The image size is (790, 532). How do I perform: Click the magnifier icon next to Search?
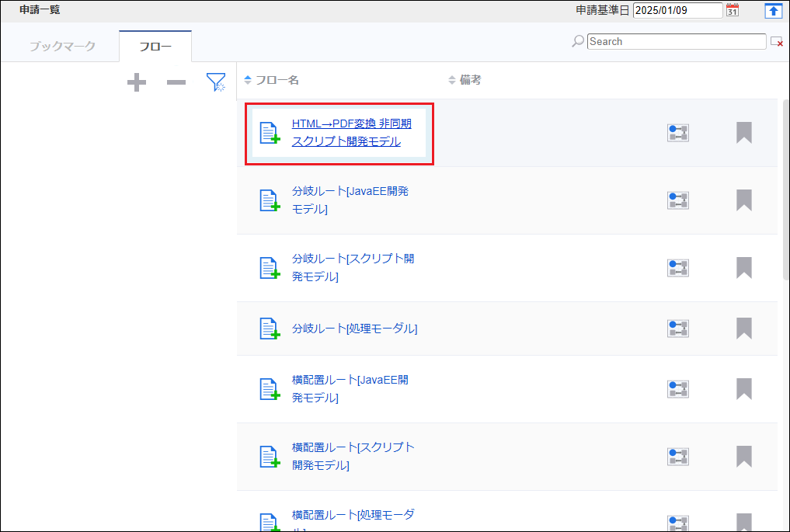click(x=578, y=41)
